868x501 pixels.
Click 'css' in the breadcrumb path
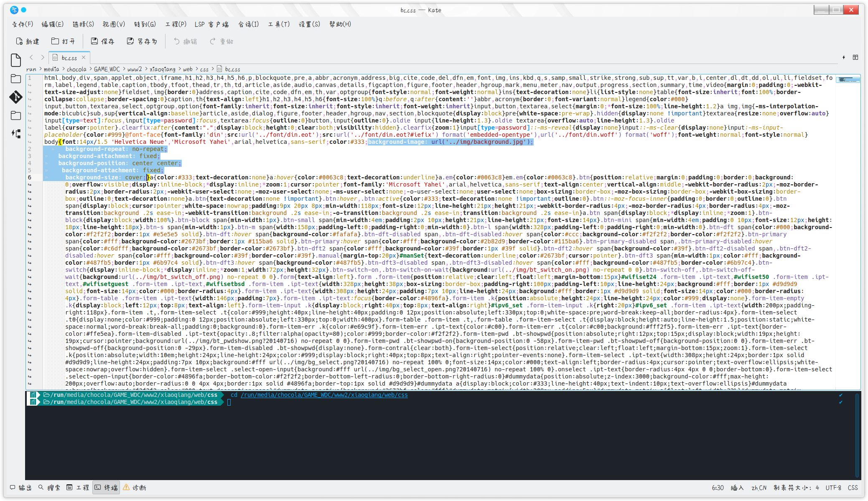(x=204, y=69)
